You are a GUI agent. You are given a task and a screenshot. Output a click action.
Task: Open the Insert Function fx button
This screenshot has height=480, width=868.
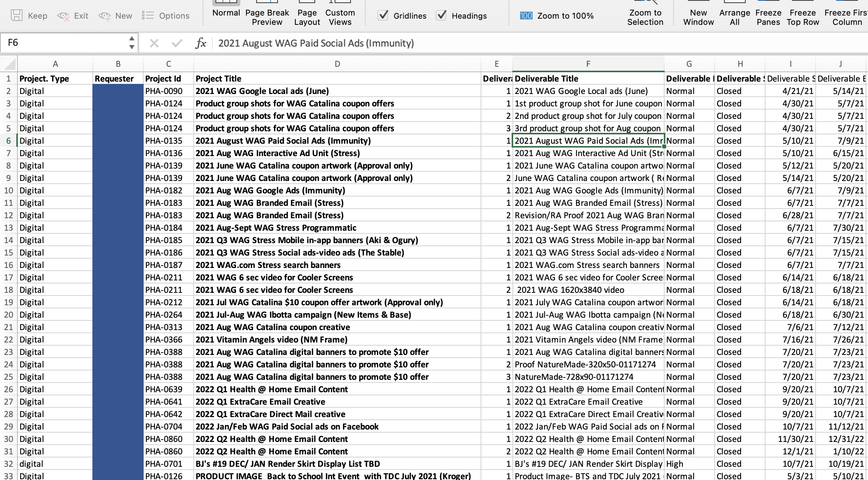pos(201,43)
